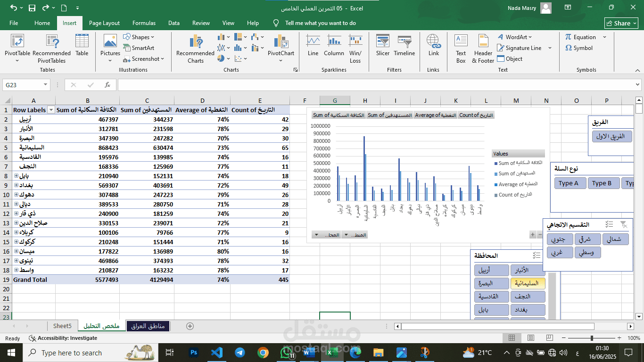The image size is (644, 362).
Task: Open the Pictures insert option
Action: [110, 45]
